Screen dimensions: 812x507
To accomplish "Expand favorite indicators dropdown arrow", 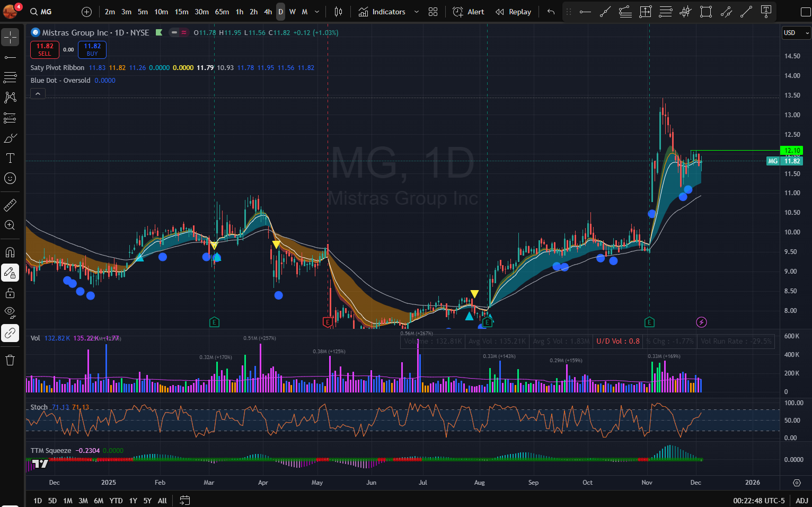I will [417, 12].
